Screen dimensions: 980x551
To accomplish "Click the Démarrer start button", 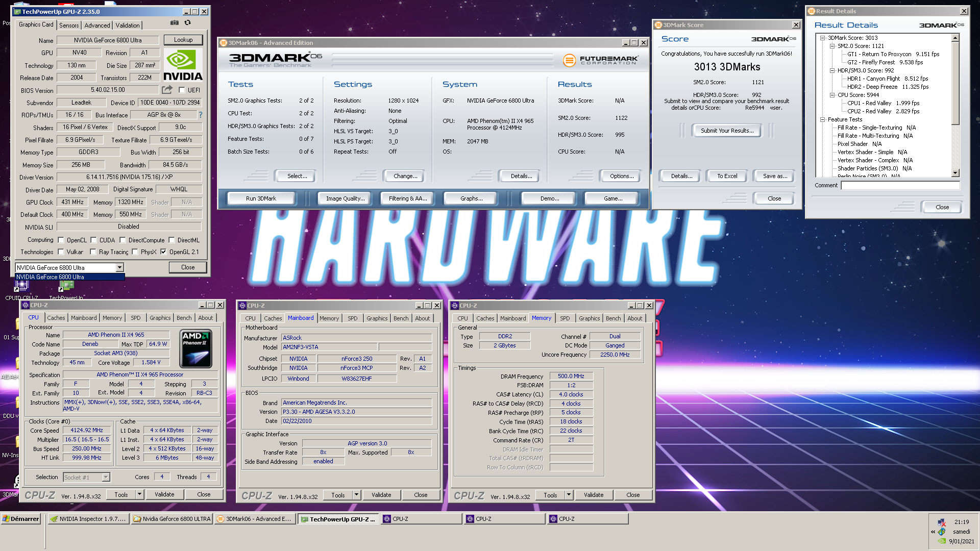I will (x=21, y=519).
